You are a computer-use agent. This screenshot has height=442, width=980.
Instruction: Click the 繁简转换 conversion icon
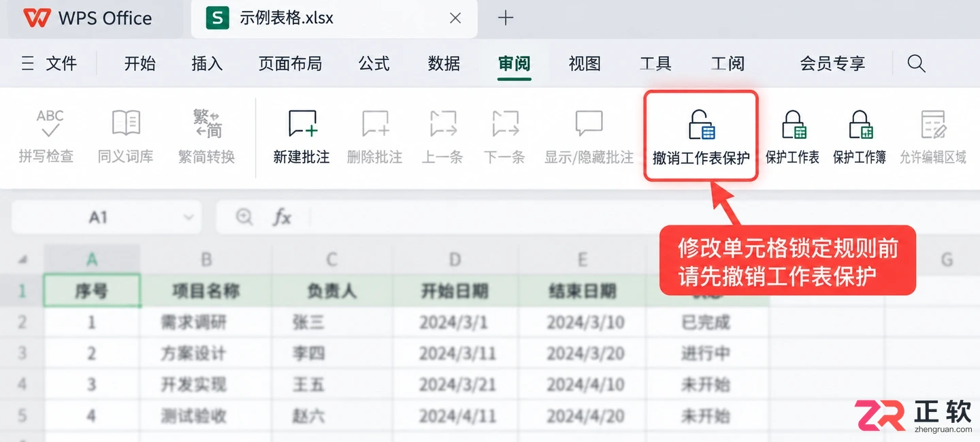[207, 123]
